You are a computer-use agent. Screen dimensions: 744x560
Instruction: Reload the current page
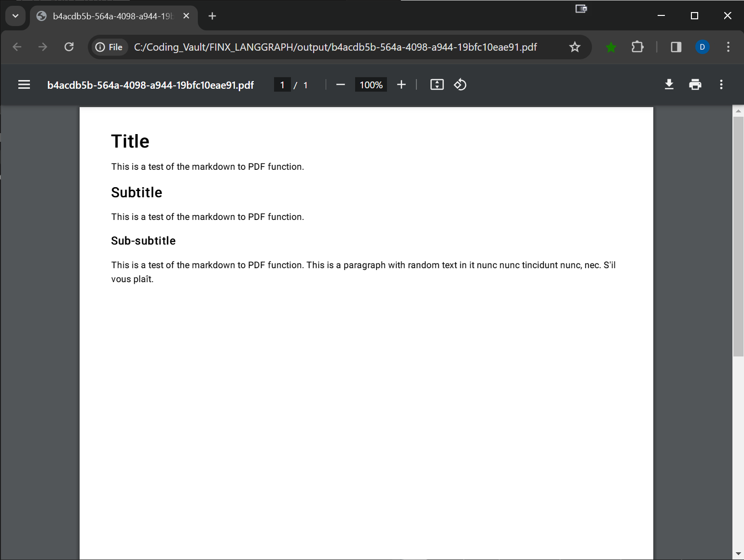coord(69,47)
